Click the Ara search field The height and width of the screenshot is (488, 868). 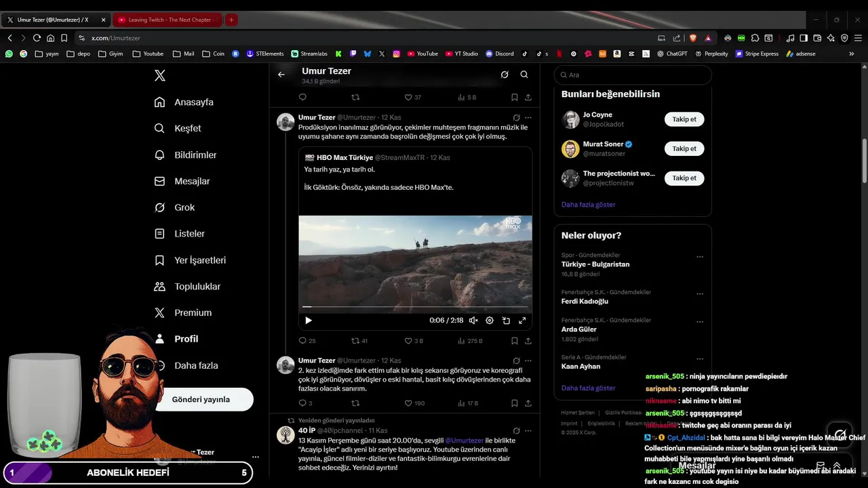633,75
